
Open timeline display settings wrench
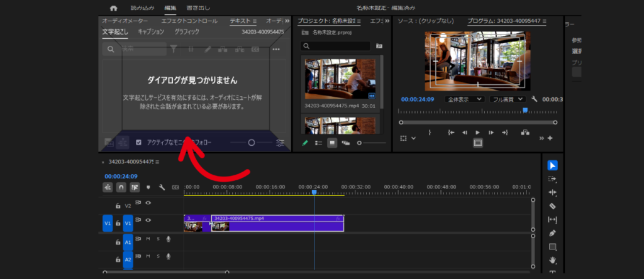tap(162, 187)
